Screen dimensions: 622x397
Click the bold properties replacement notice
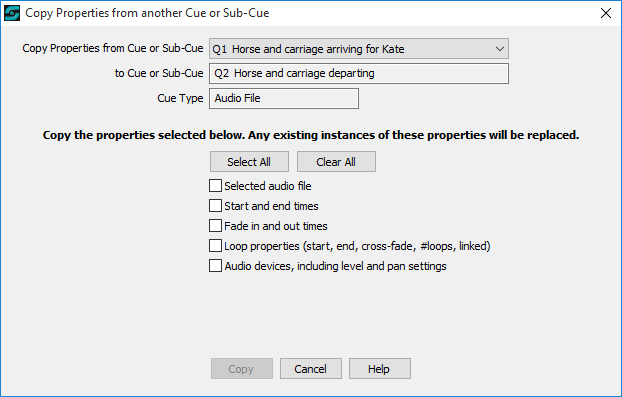[x=311, y=135]
